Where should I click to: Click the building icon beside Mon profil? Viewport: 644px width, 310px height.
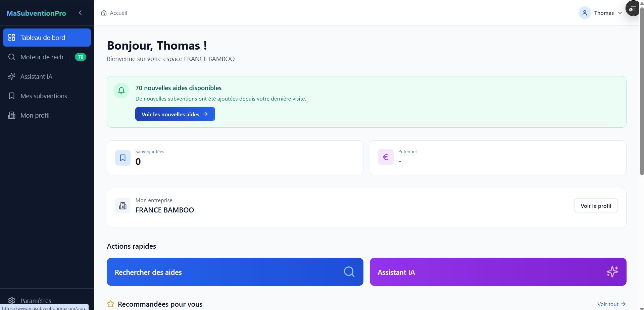point(12,115)
